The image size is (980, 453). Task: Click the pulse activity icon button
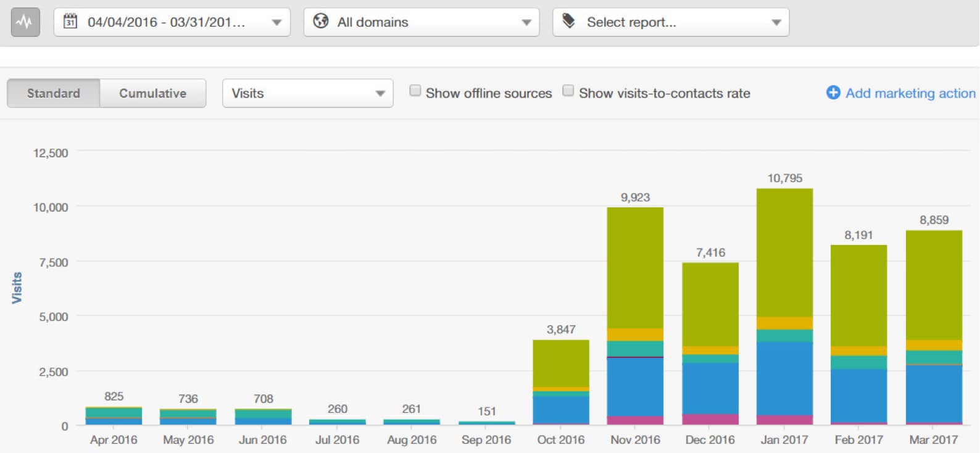click(x=25, y=22)
